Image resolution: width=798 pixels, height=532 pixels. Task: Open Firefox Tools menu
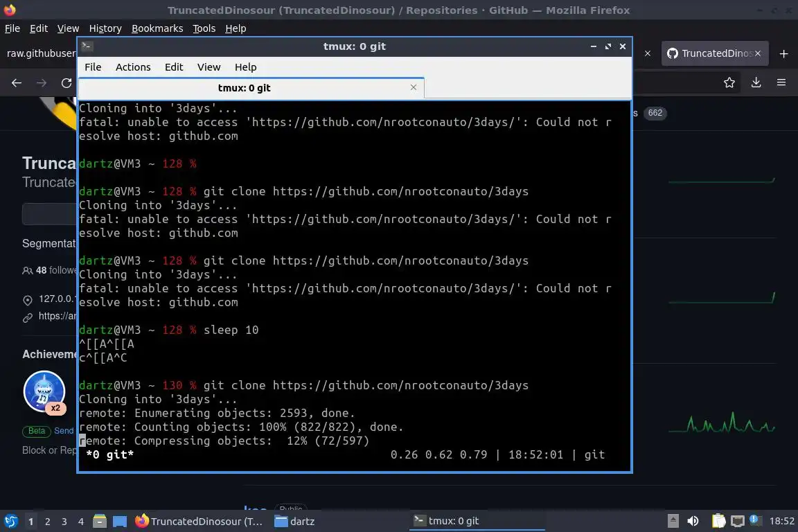[x=204, y=28]
